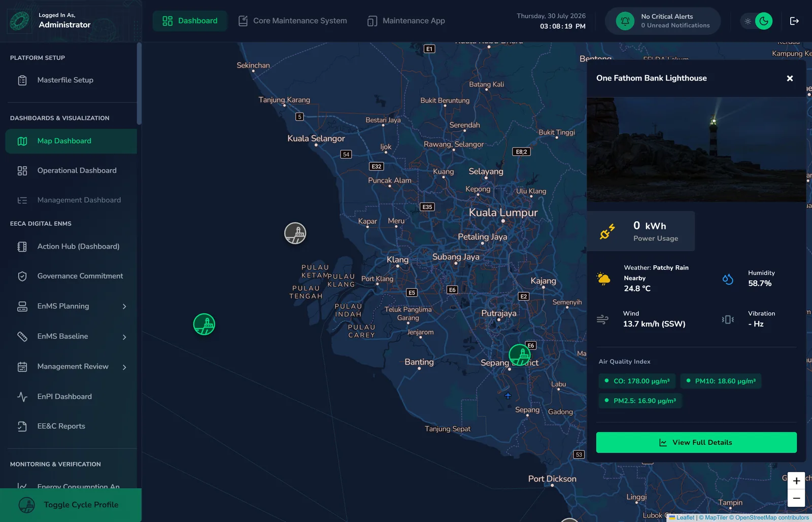Click the gray lighthouse map marker
The width and height of the screenshot is (812, 522).
coord(295,233)
